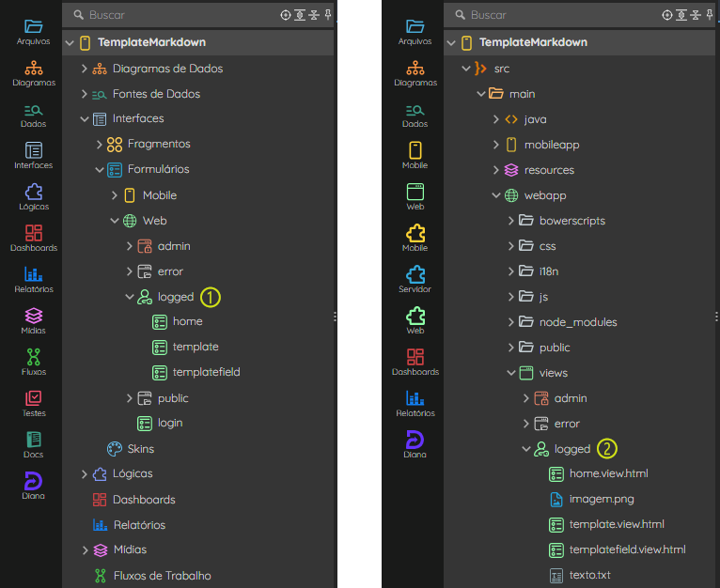Click the left panel vertical resize handle

pos(335,317)
